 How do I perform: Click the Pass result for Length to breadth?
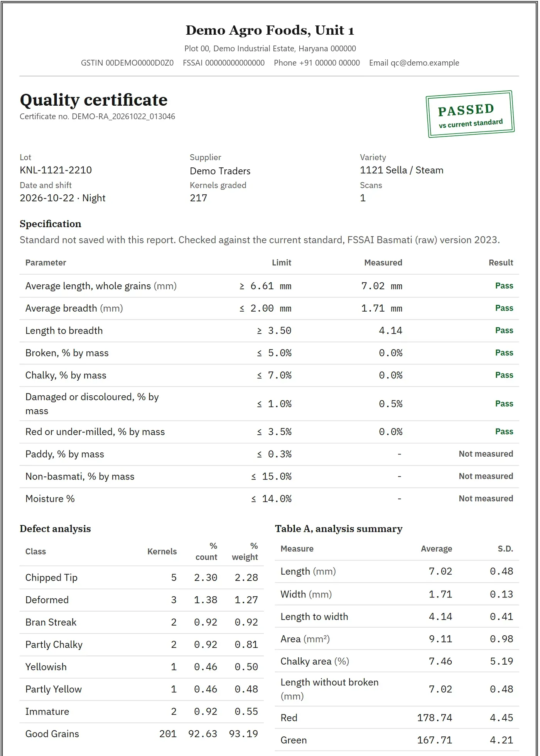point(504,331)
